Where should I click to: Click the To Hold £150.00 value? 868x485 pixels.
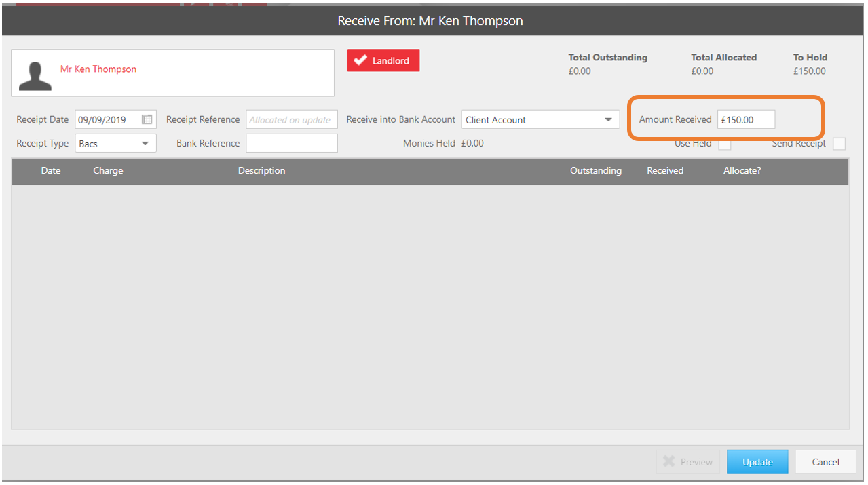coord(810,71)
